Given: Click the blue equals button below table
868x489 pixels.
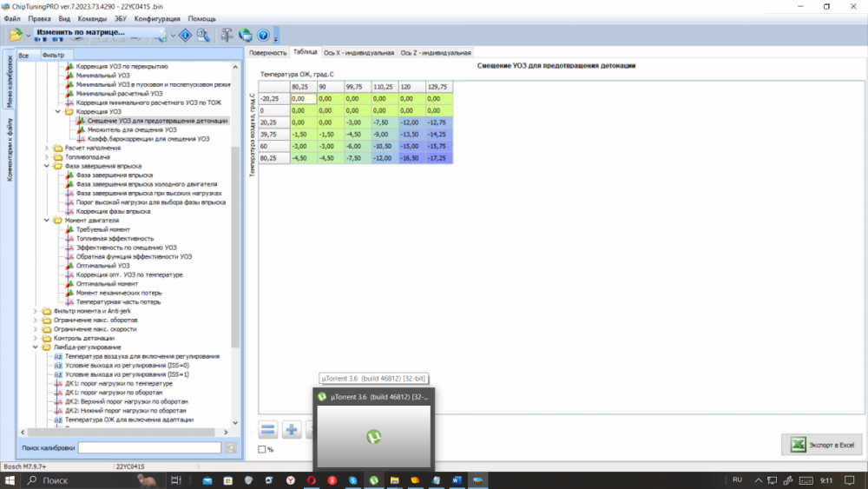Looking at the screenshot, I should 268,429.
